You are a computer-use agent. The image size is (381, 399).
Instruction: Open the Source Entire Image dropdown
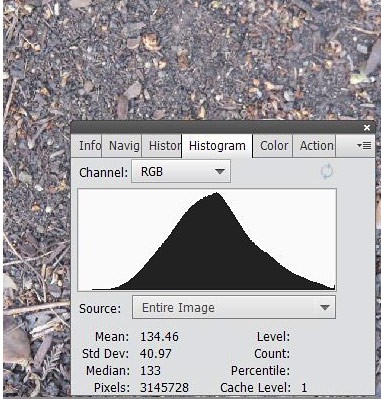click(234, 307)
